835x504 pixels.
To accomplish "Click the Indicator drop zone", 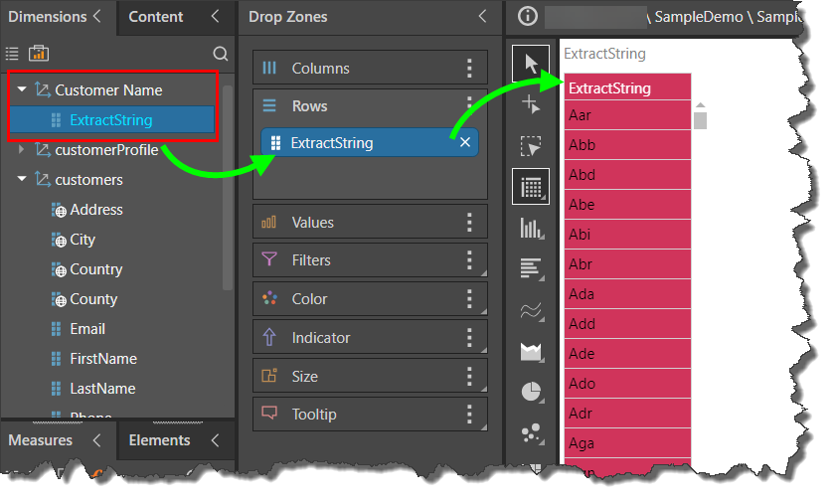I will click(x=370, y=337).
